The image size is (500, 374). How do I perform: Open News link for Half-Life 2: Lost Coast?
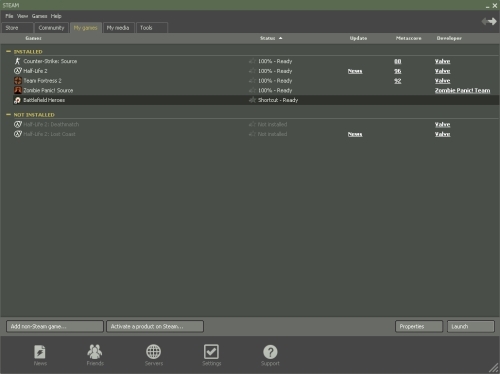point(355,134)
